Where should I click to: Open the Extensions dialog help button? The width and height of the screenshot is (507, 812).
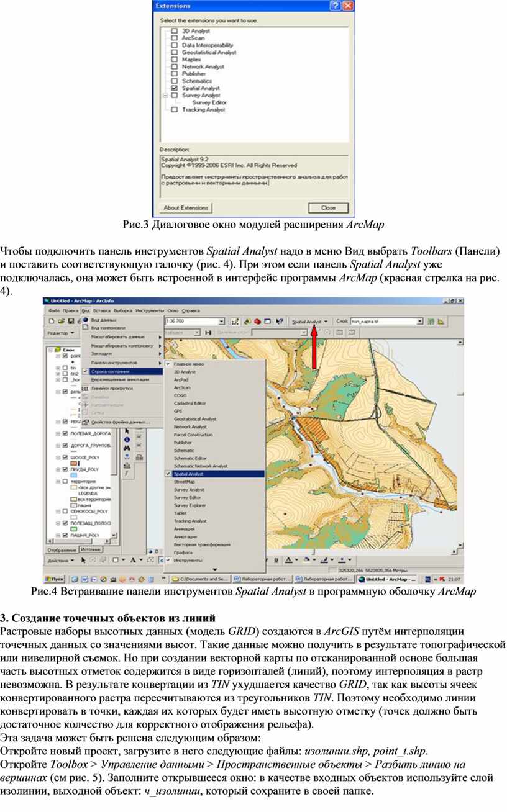(336, 6)
